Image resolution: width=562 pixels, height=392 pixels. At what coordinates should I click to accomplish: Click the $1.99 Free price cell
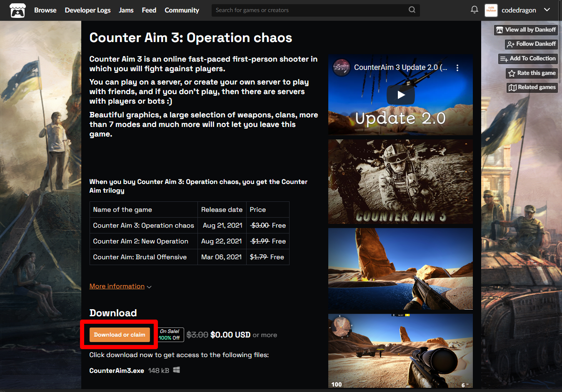pyautogui.click(x=268, y=241)
